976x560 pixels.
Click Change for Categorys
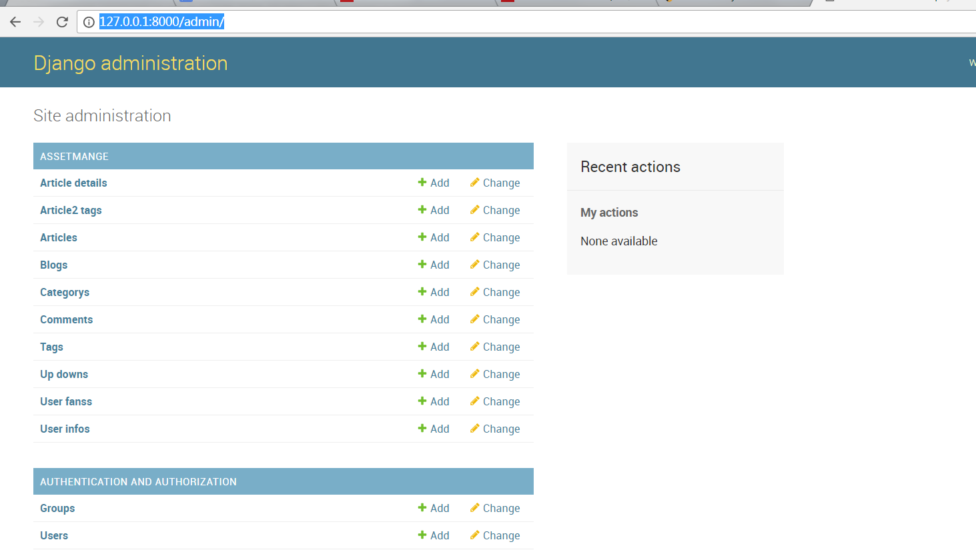click(x=495, y=292)
